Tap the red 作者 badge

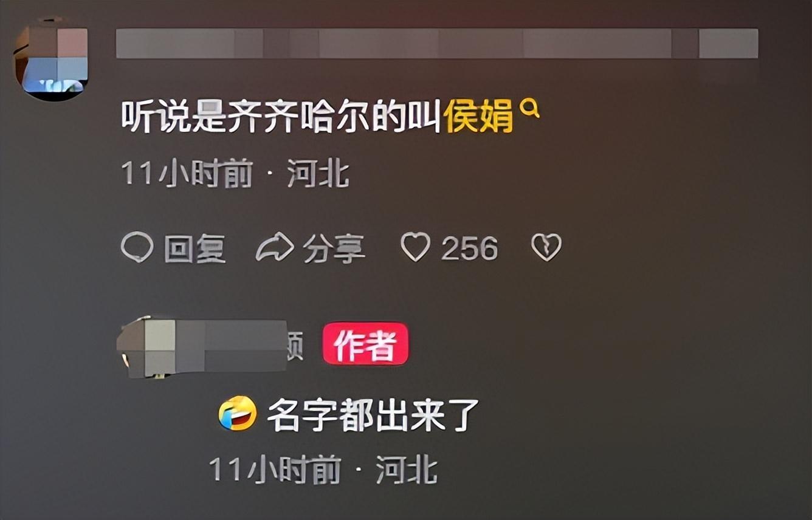tap(365, 344)
